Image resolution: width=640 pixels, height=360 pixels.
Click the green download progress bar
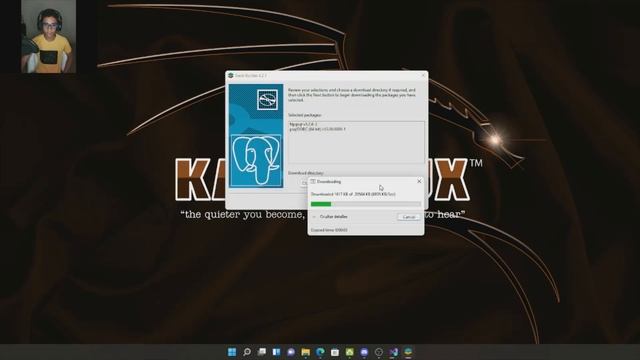[x=366, y=204]
